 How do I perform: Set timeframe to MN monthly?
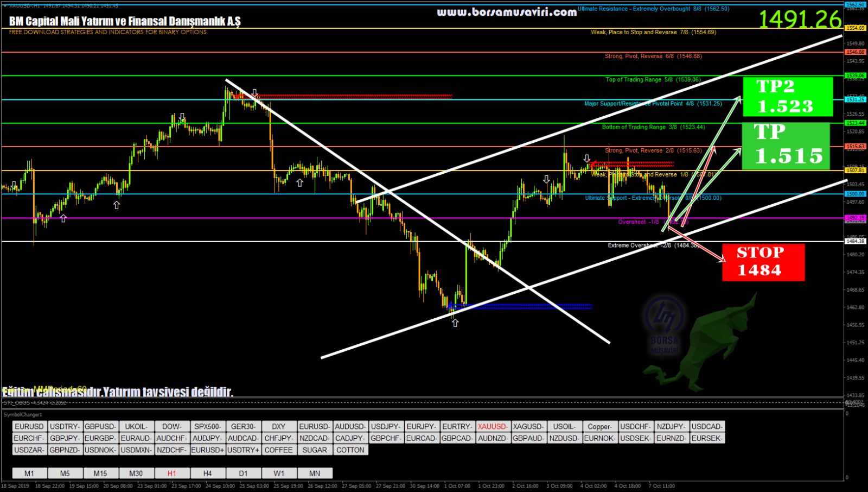tap(315, 473)
